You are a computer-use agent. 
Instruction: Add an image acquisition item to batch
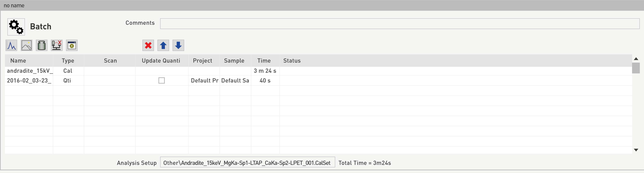(x=27, y=45)
